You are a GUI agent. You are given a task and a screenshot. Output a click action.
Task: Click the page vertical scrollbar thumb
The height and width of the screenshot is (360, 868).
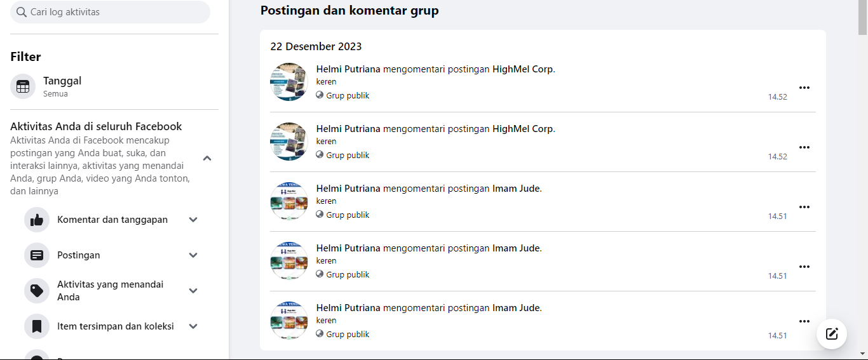pyautogui.click(x=862, y=18)
